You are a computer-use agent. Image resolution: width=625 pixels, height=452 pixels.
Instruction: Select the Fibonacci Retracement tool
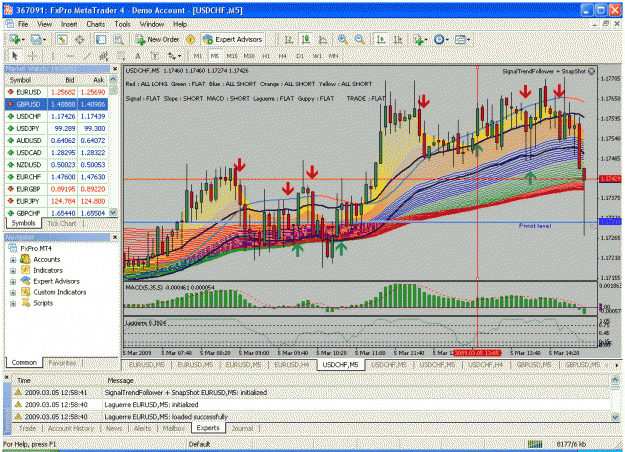(x=121, y=56)
